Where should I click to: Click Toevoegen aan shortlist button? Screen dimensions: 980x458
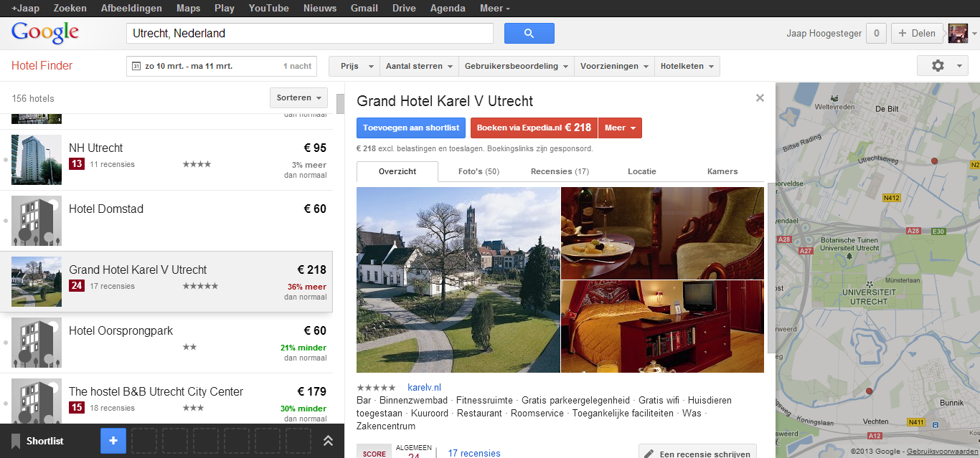point(410,128)
